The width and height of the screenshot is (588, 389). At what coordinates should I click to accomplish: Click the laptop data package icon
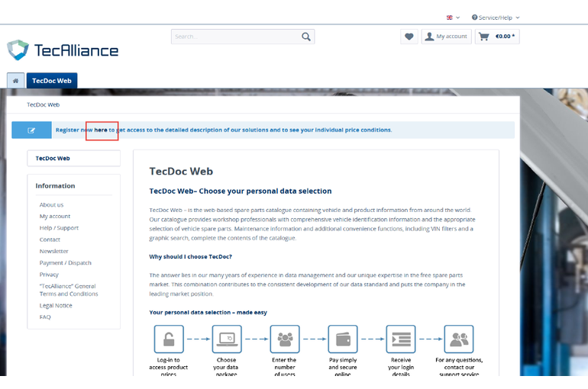tap(227, 339)
